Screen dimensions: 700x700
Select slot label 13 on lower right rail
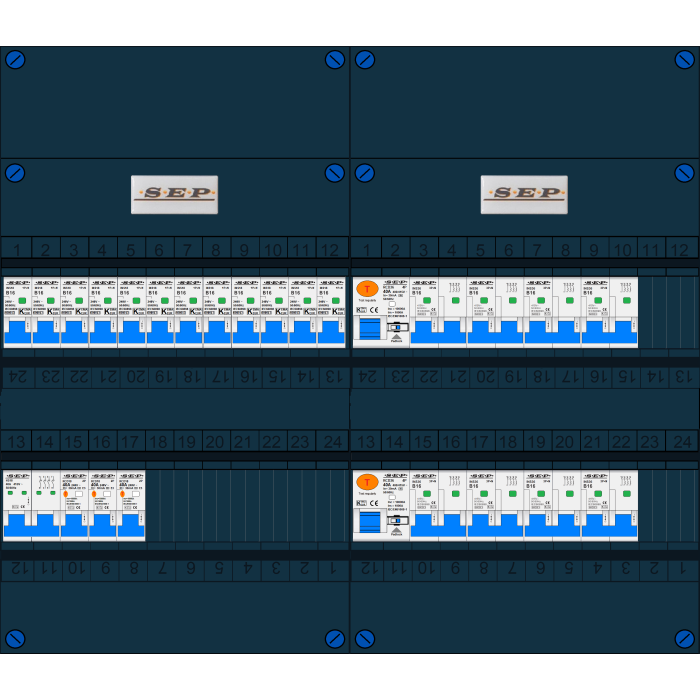point(366,441)
